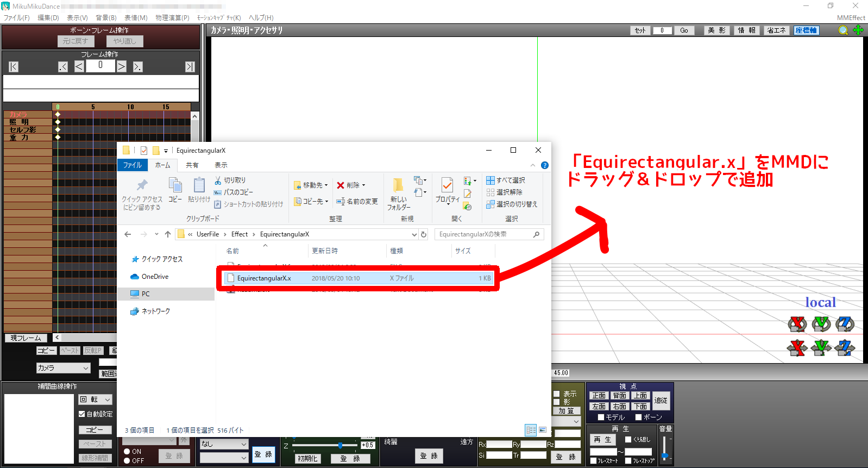Click Explorer's back navigation arrow
This screenshot has height=468, width=868.
click(128, 234)
